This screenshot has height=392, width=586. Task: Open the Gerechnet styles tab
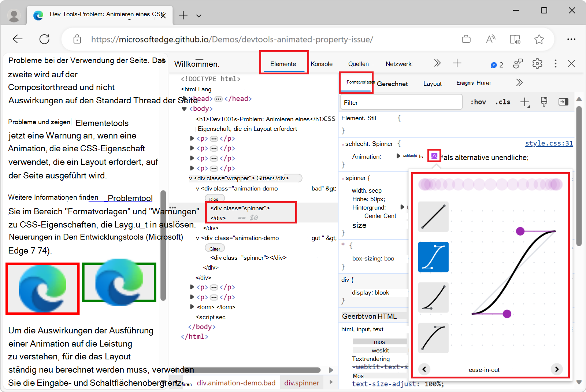[392, 84]
